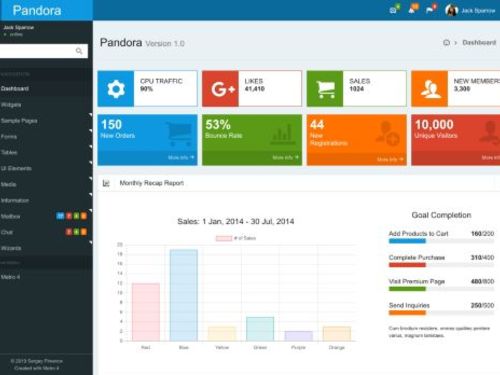
Task: Expand the UI Elements sidebar menu
Action: (46, 168)
